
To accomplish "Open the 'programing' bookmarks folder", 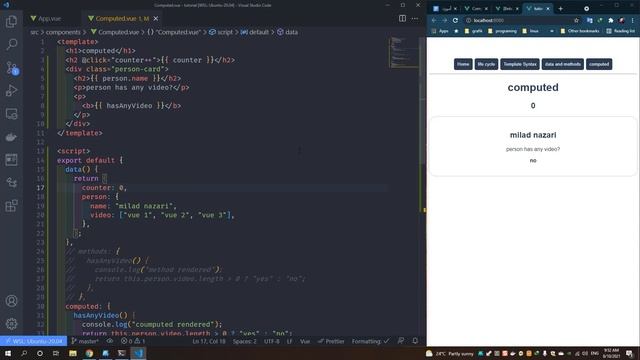I will tap(502, 31).
